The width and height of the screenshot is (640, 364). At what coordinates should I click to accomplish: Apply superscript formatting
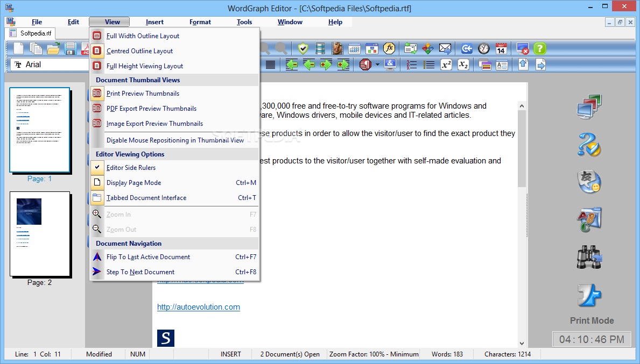pos(446,65)
